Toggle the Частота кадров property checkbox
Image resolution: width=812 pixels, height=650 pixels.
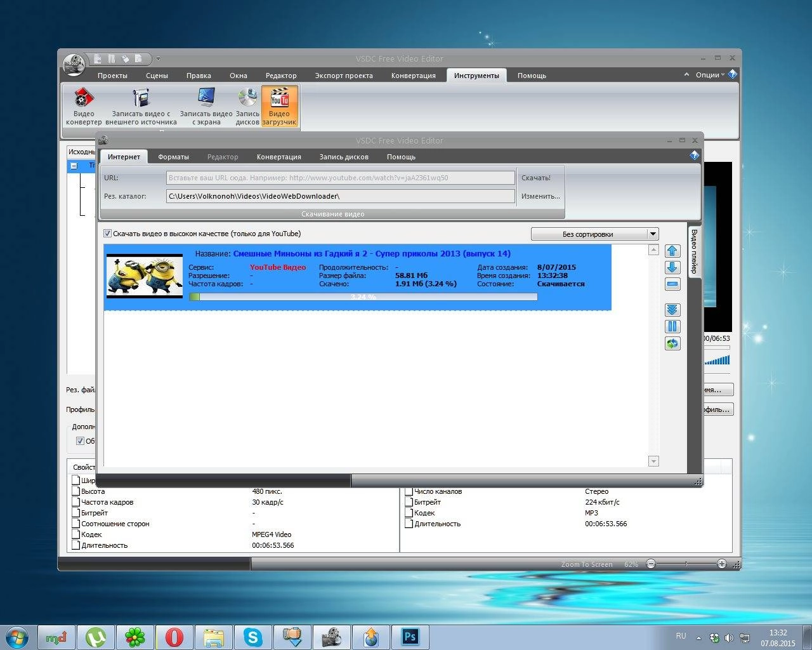click(76, 502)
